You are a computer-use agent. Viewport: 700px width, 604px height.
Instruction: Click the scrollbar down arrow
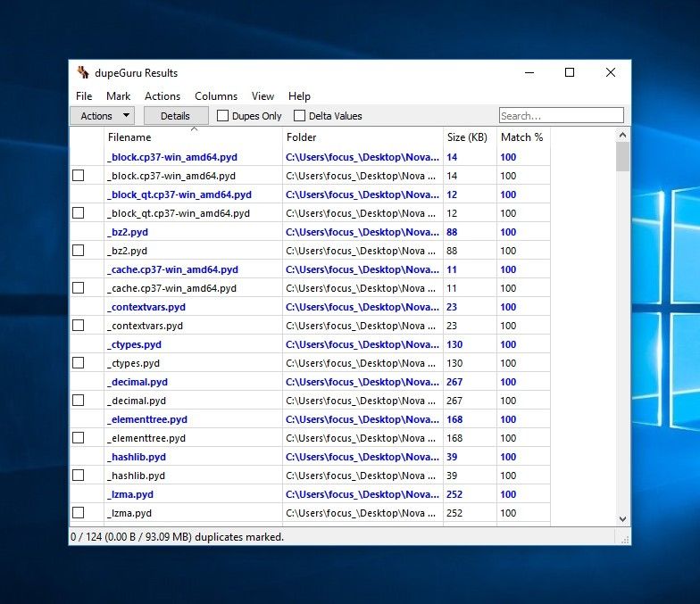click(x=623, y=519)
